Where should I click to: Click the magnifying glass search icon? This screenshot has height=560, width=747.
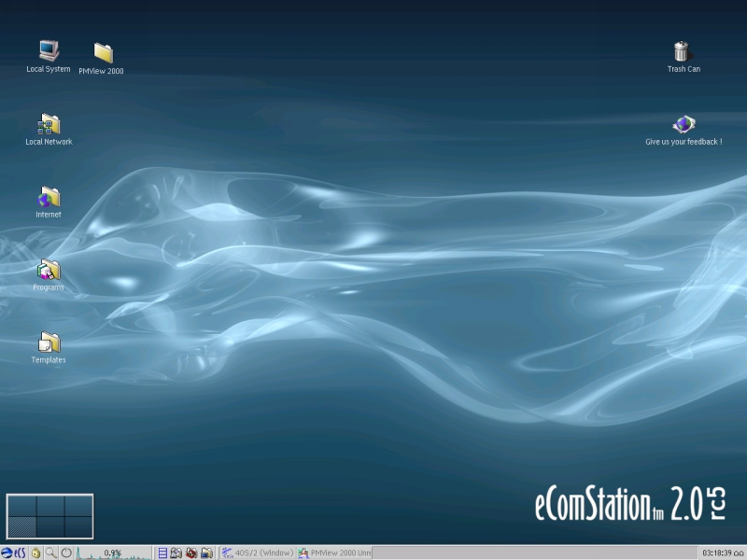point(51,553)
